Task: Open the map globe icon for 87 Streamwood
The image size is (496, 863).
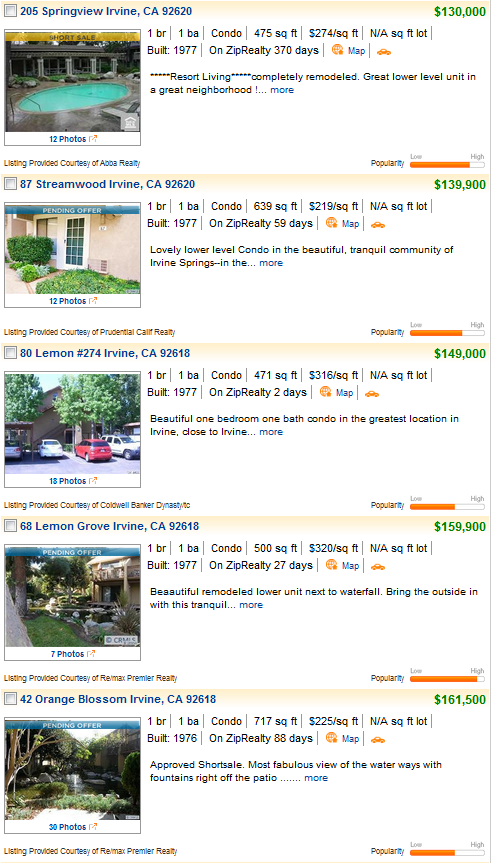Action: pos(331,223)
